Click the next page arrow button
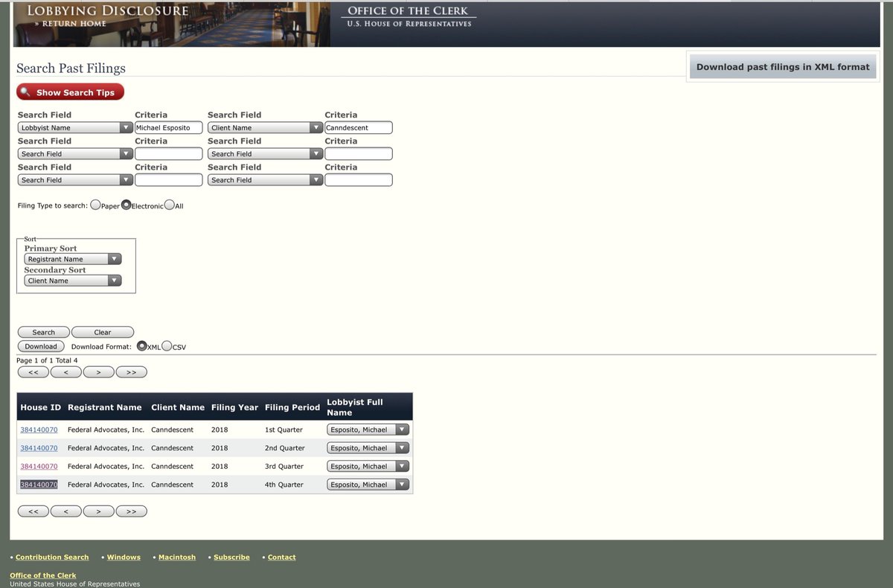The image size is (893, 588). tap(98, 371)
